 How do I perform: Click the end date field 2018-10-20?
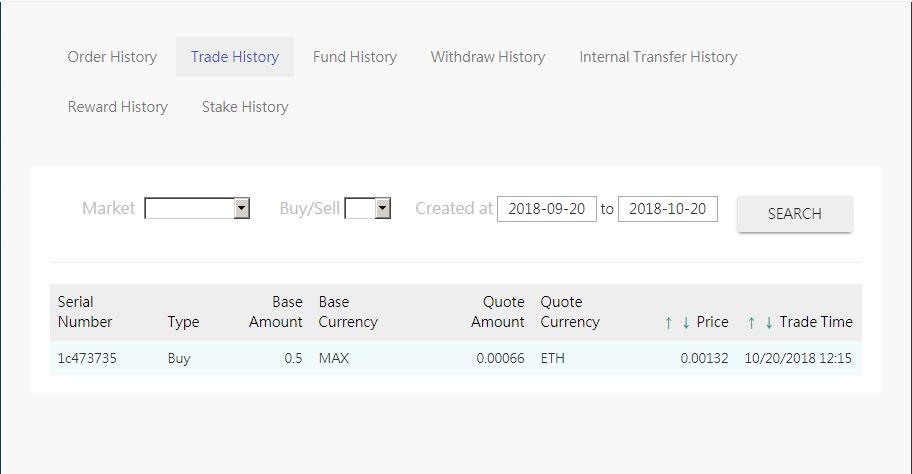667,209
